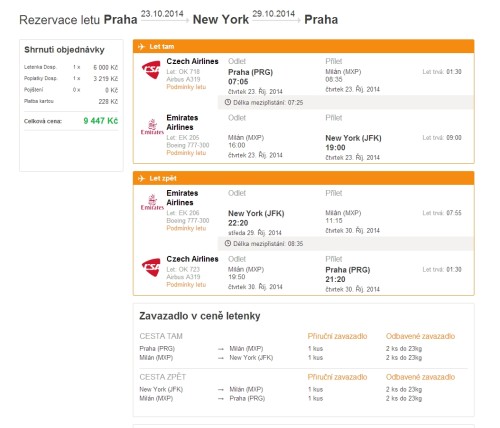Click the Shrnutí objednávky heading
The height and width of the screenshot is (428, 500).
pyautogui.click(x=64, y=50)
